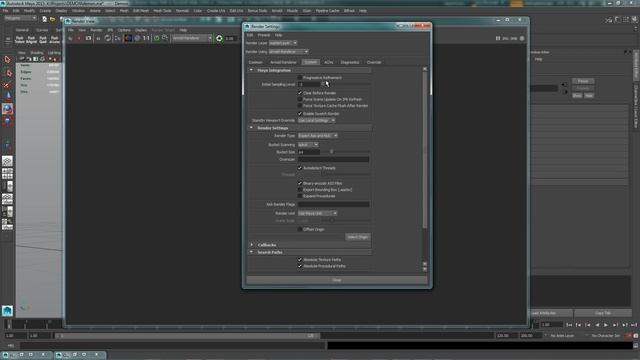Image resolution: width=640 pixels, height=360 pixels.
Task: Click the pause icon at Render View right side
Action: [498, 38]
